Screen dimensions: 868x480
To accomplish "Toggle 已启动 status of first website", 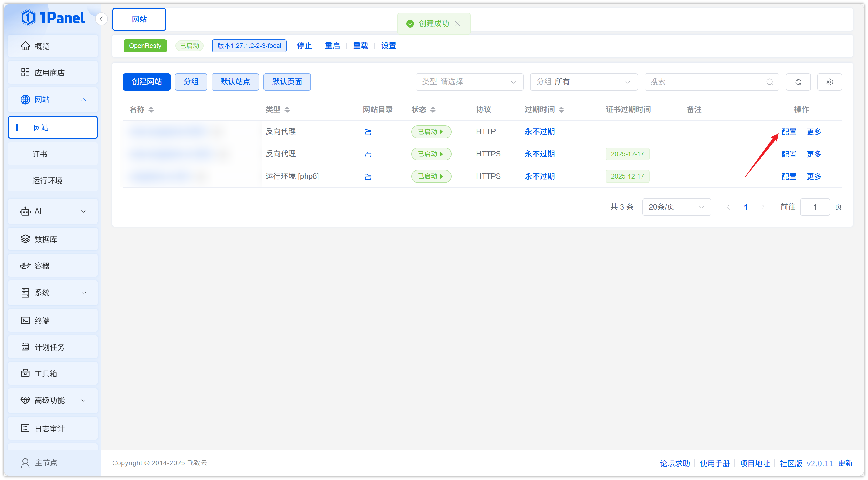I will (431, 132).
